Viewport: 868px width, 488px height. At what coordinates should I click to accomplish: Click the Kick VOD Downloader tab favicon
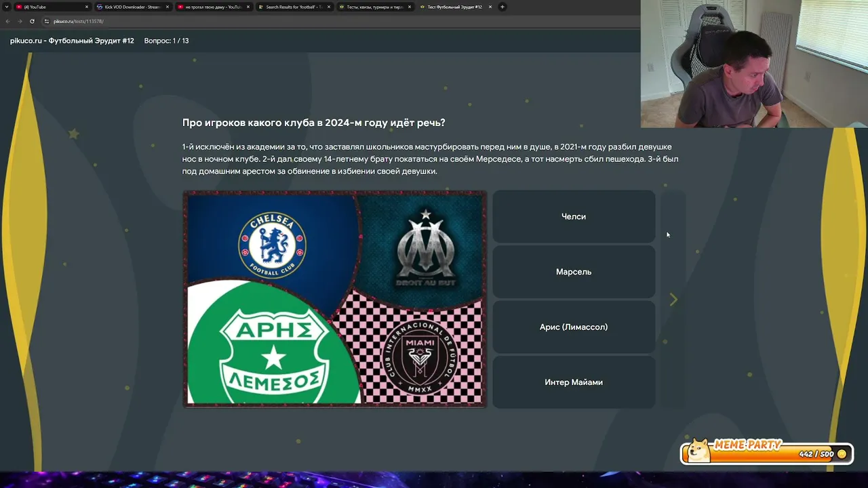[x=100, y=7]
